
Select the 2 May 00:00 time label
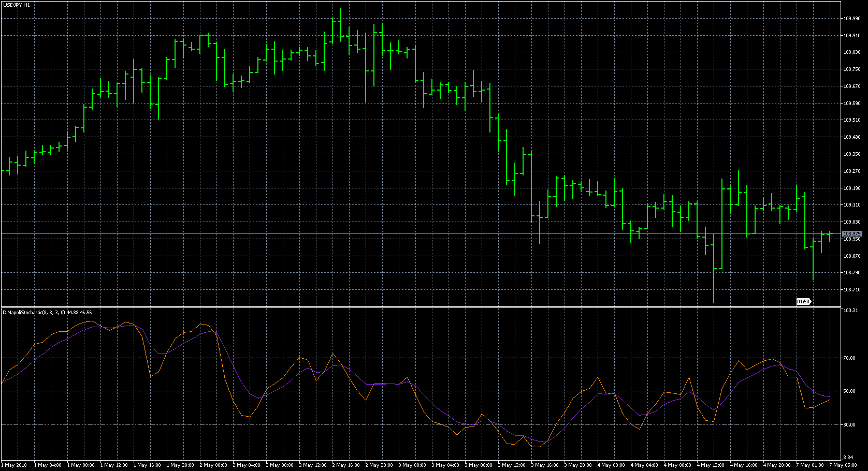[213, 465]
